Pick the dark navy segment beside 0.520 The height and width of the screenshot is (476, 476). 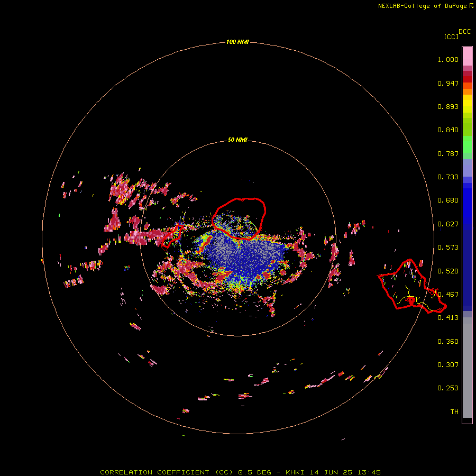click(467, 267)
